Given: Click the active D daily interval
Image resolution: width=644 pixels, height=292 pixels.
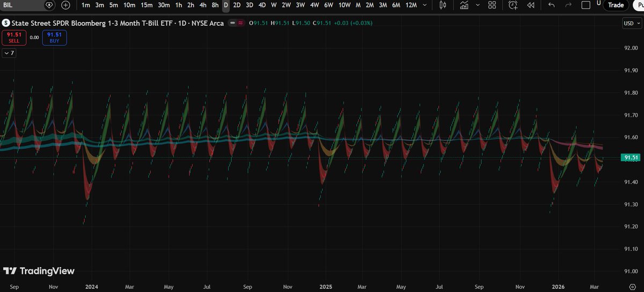Looking at the screenshot, I should (225, 5).
